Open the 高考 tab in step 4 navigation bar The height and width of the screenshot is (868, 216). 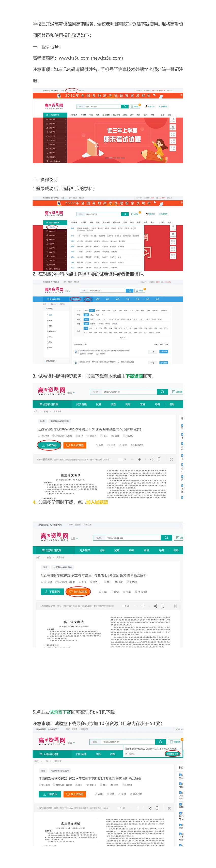(x=132, y=550)
